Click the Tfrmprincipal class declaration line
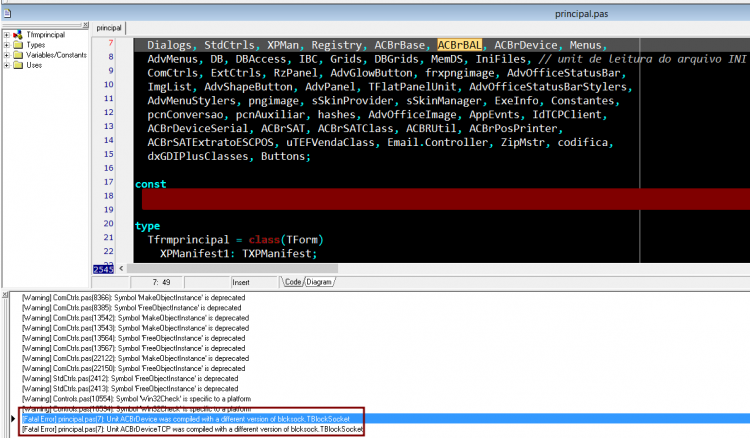This screenshot has height=438, width=750. click(x=235, y=240)
